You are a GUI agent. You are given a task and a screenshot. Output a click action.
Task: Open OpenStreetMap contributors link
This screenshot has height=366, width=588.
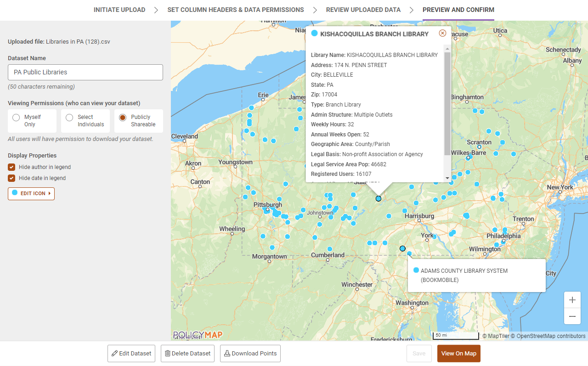tap(548, 336)
